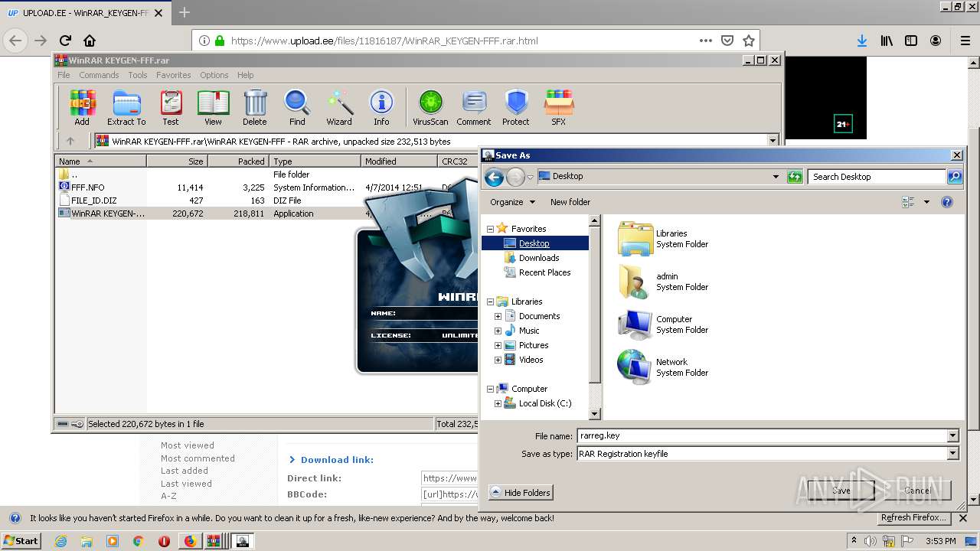Click the Test archive icon
This screenshot has height=551, width=980.
[x=171, y=107]
